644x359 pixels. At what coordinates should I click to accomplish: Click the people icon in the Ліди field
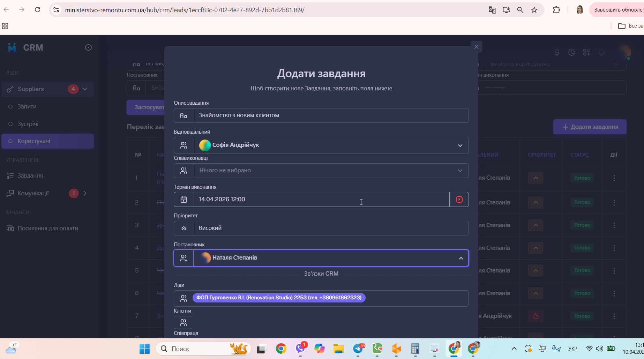click(184, 298)
